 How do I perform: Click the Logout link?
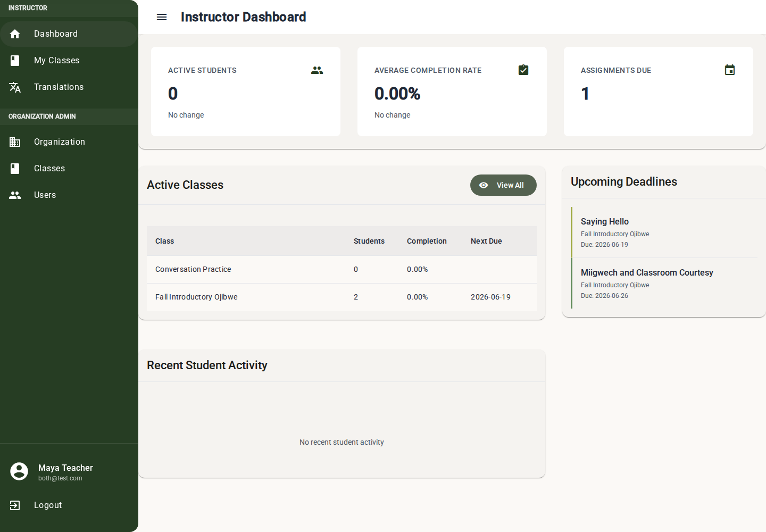(x=69, y=505)
